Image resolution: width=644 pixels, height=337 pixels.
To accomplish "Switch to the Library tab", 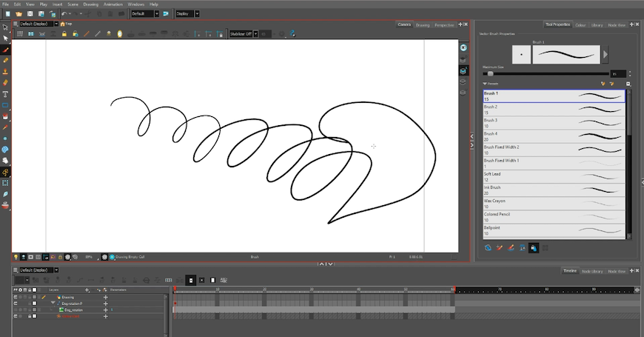I will [597, 25].
